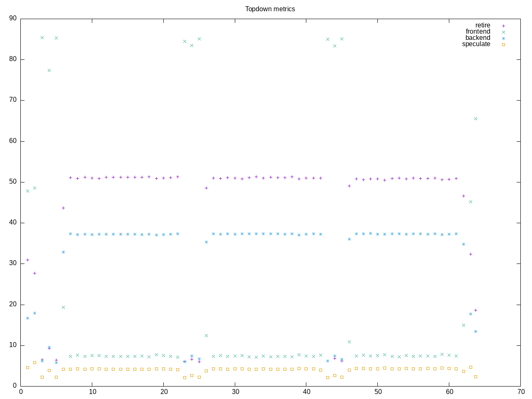Click the speculate square marker in legend

[503, 44]
